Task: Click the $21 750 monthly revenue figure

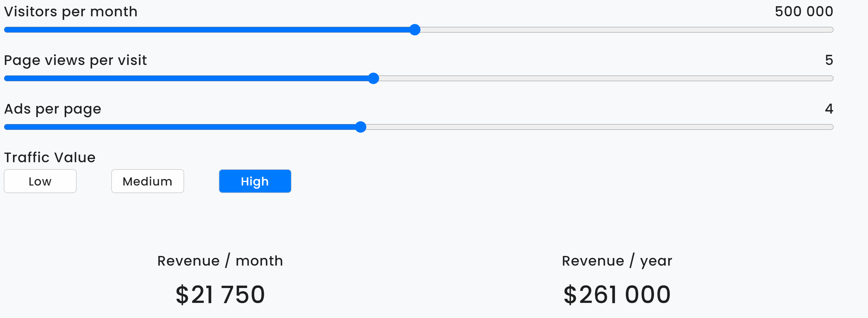Action: coord(220,294)
